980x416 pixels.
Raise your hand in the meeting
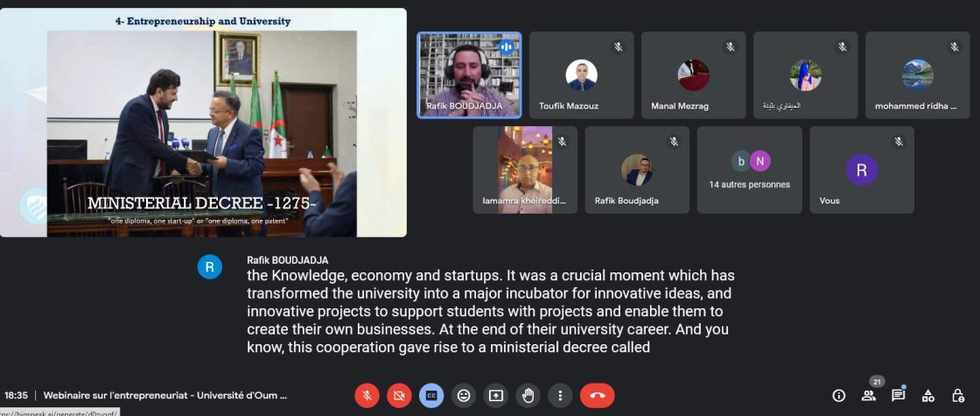pos(528,395)
